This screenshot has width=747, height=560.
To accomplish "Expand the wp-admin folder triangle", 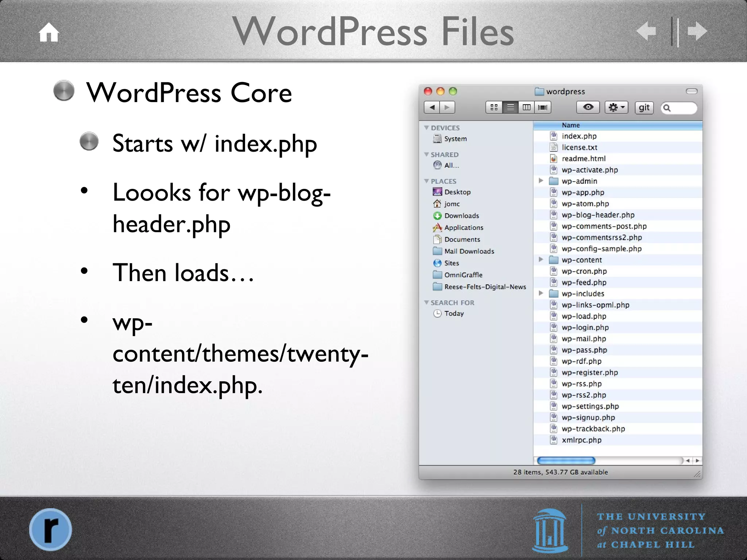I will coord(541,181).
